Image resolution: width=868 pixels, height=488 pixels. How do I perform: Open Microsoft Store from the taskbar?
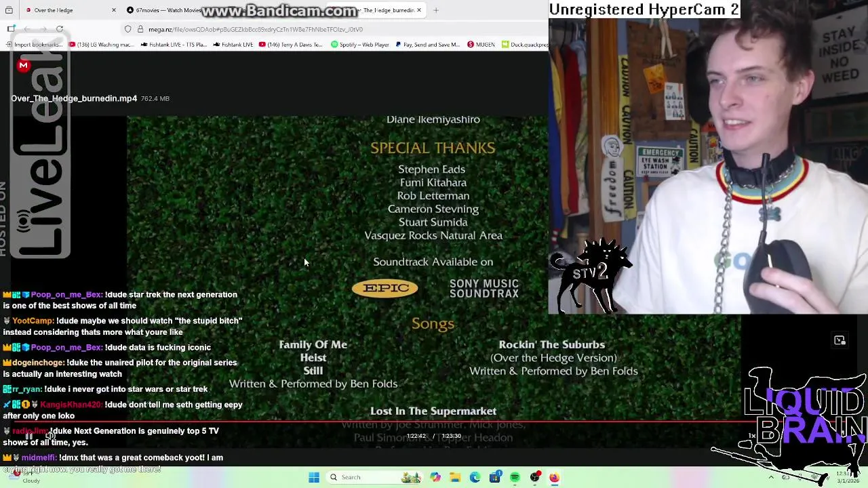[x=495, y=477]
